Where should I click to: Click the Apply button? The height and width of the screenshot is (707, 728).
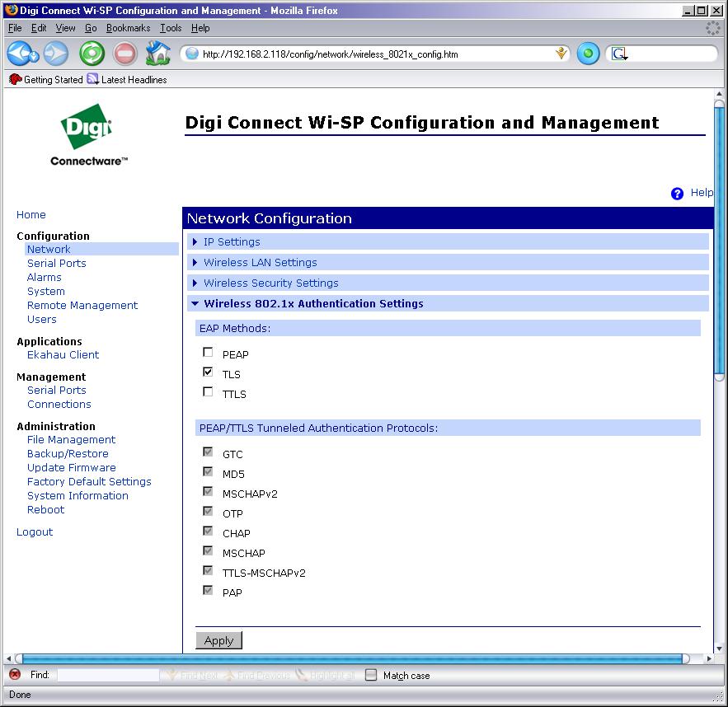pos(218,640)
